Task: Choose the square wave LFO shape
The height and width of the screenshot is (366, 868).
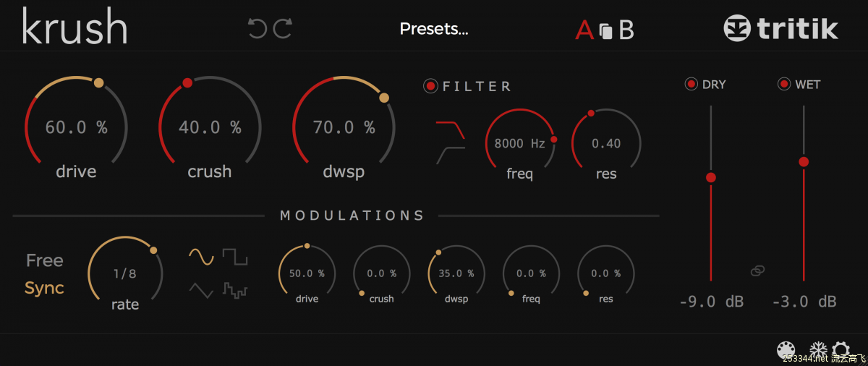Action: pos(235,257)
